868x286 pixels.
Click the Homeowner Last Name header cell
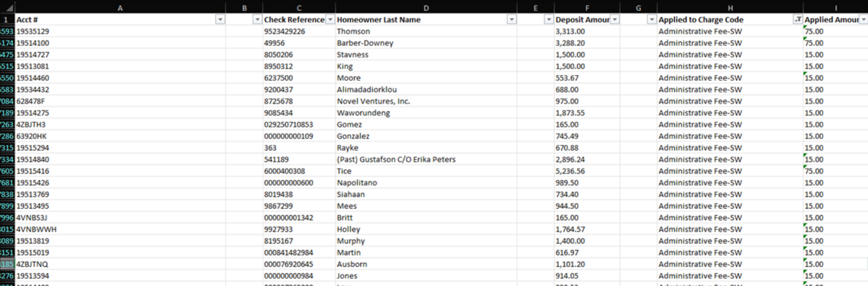[426, 20]
